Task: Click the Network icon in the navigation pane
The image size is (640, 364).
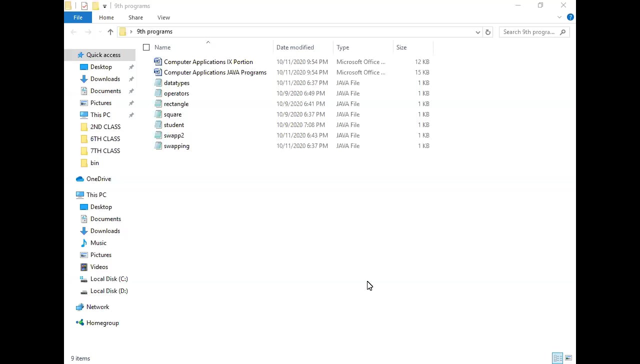Action: click(80, 307)
